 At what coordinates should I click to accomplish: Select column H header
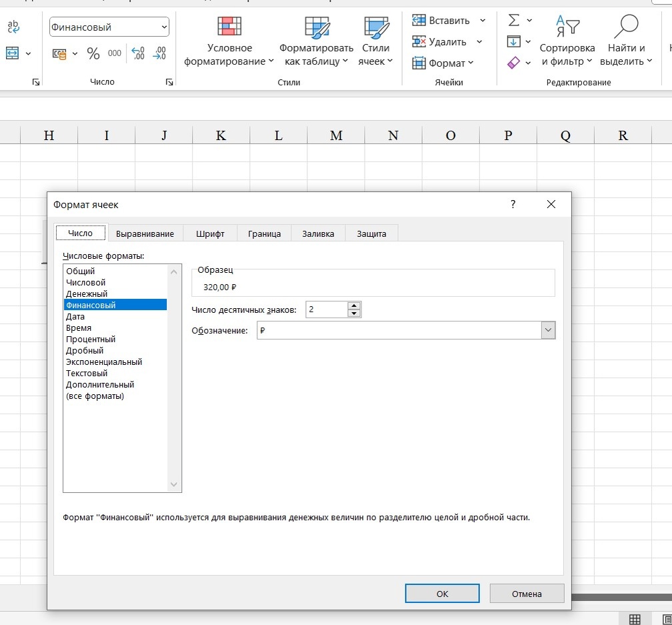click(x=49, y=135)
